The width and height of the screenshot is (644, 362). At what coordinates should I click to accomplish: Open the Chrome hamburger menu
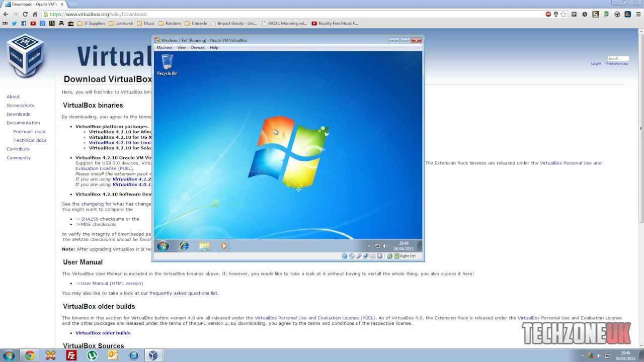638,14
